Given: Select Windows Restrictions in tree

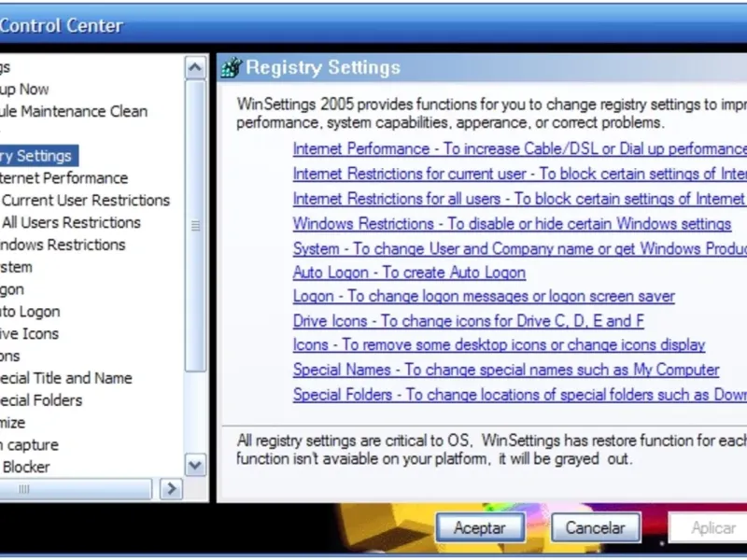Looking at the screenshot, I should click(x=63, y=245).
